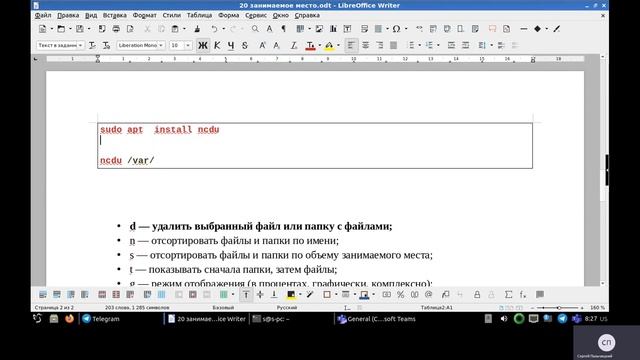Click the paste clipboard icon
Viewport: 640px width, 360px height.
click(x=175, y=29)
